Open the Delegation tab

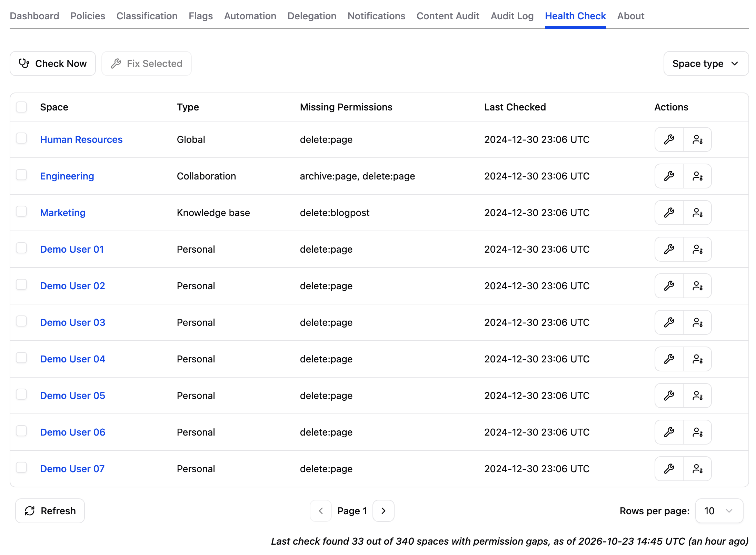(312, 16)
